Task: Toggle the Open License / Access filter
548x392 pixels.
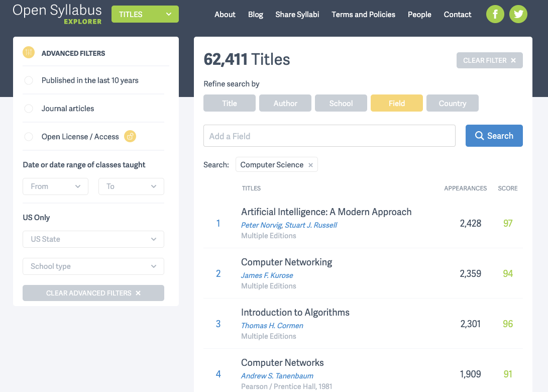Action: [x=29, y=136]
